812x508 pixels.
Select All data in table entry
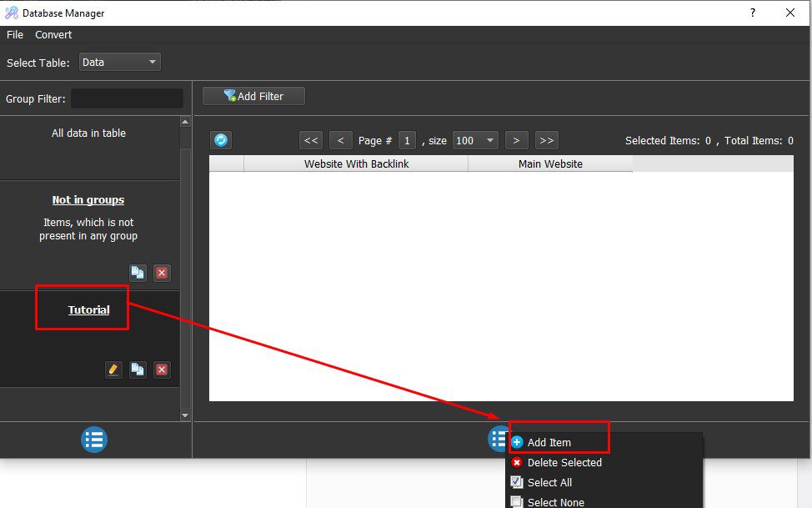point(88,133)
